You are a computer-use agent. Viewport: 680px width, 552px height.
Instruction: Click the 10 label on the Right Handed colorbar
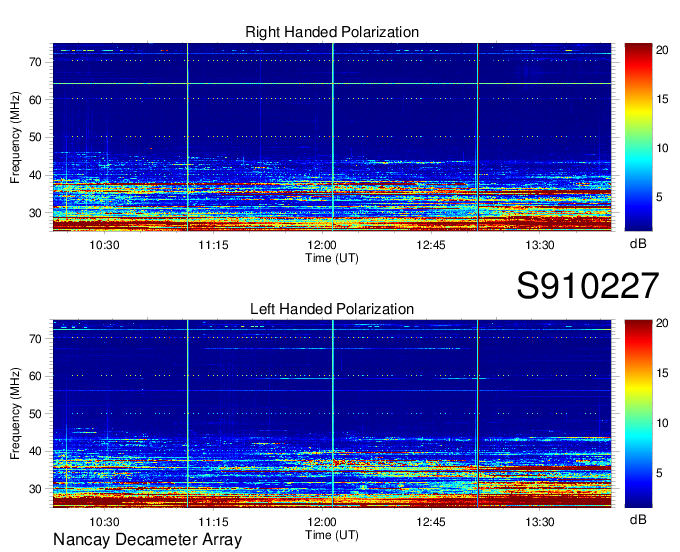[662, 148]
